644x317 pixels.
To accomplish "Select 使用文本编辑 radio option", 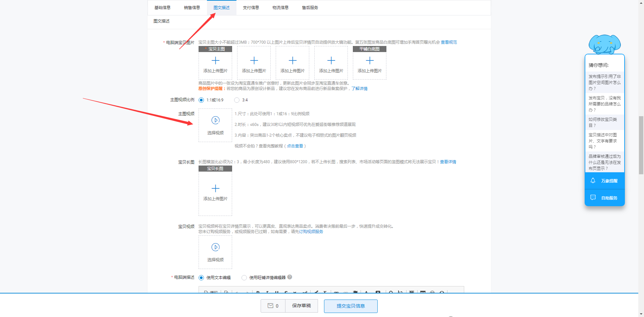I will point(201,278).
